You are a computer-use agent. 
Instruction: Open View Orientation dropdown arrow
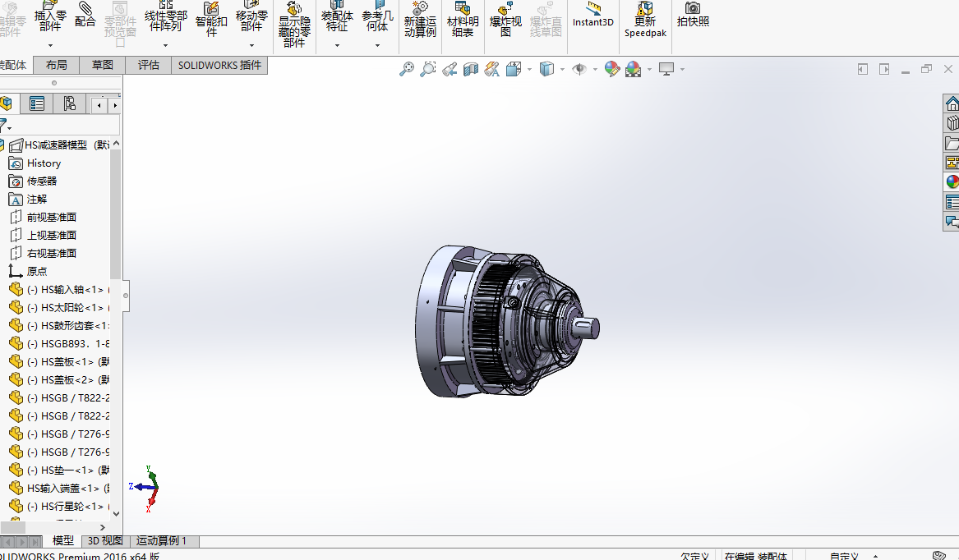[x=529, y=69]
